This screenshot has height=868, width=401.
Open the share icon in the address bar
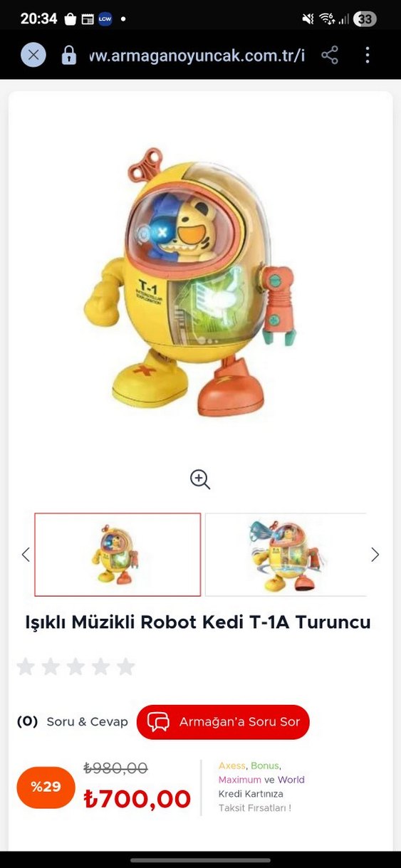click(x=330, y=55)
